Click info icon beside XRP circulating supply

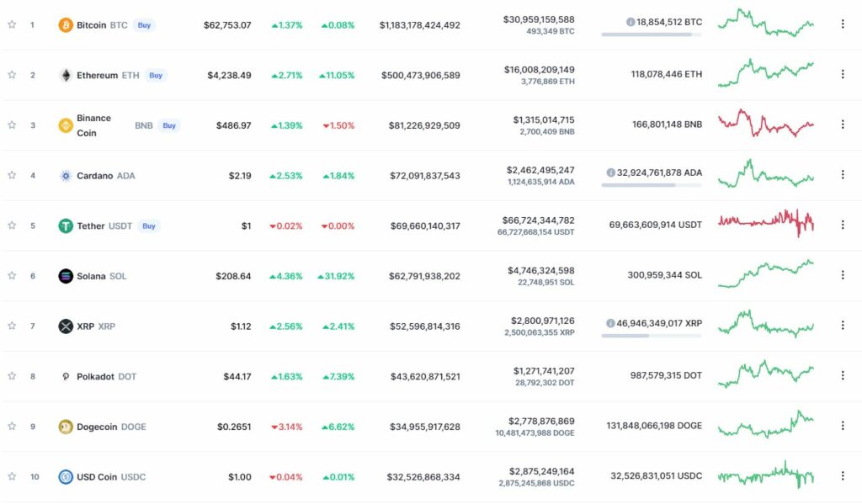point(610,322)
